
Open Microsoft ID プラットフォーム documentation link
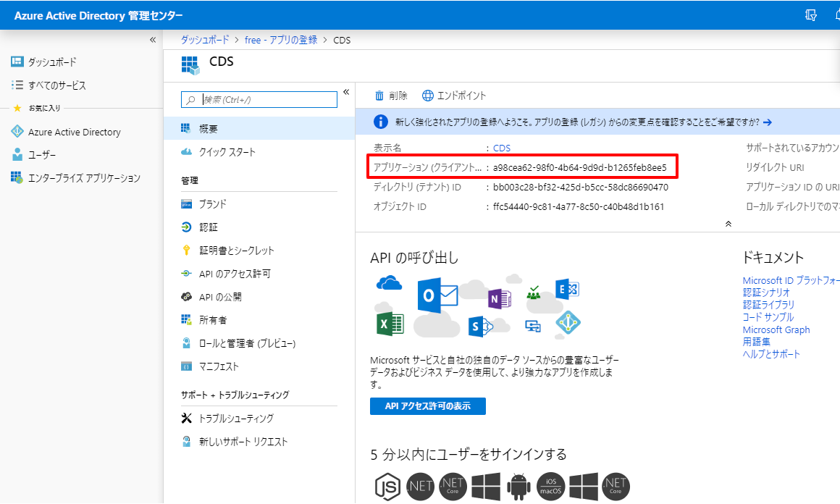pyautogui.click(x=791, y=280)
